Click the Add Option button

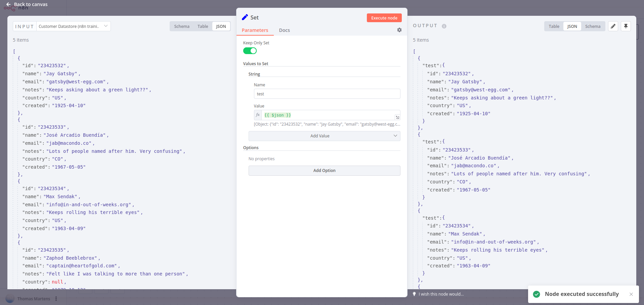(324, 171)
